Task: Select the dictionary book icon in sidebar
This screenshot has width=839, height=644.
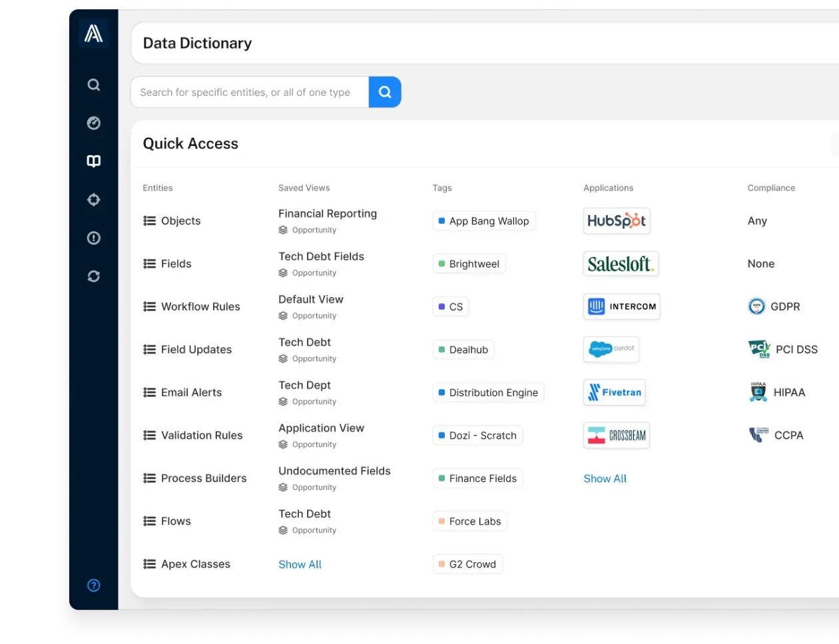Action: (94, 161)
